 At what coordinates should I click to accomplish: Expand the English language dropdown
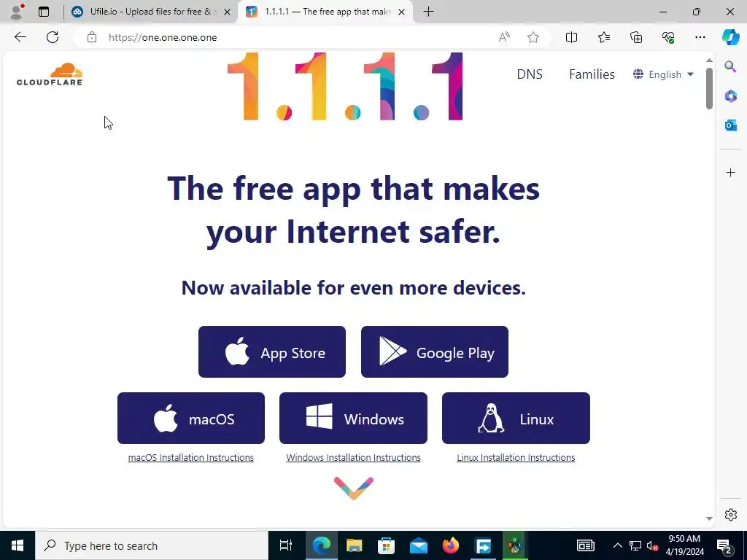pyautogui.click(x=663, y=74)
